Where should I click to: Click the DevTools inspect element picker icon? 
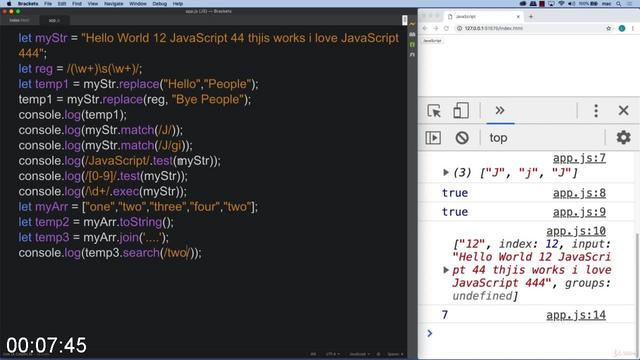433,111
